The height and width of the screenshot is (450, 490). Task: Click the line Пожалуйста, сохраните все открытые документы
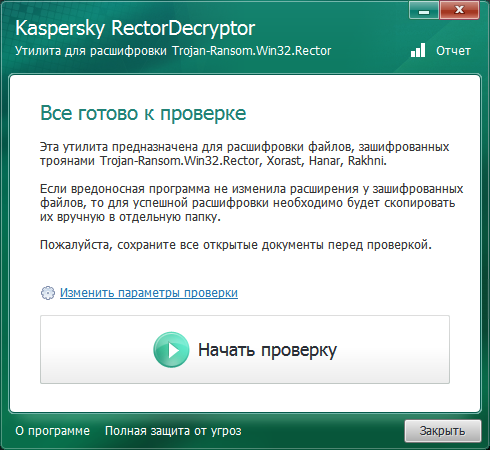pos(236,245)
